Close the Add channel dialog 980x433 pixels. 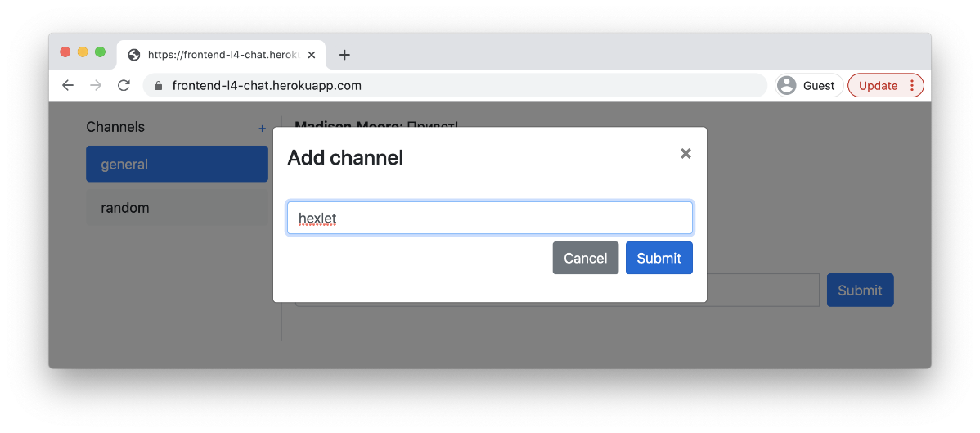(686, 153)
